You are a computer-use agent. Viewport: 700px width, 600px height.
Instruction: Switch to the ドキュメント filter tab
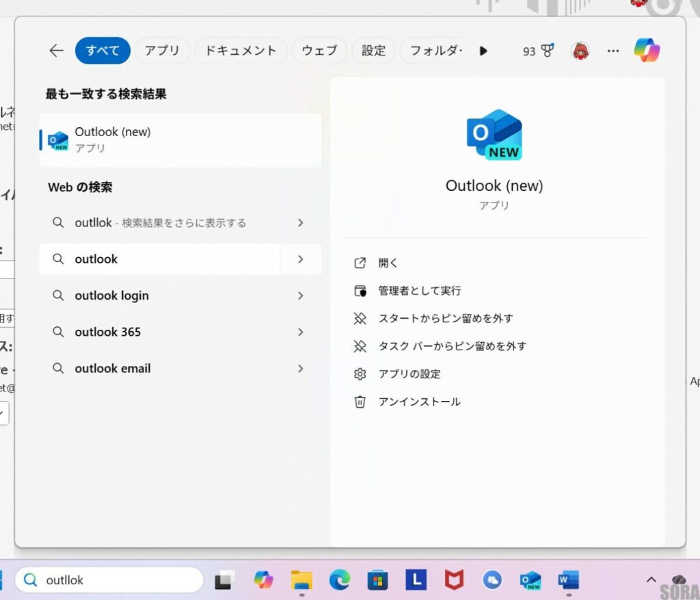tap(241, 50)
